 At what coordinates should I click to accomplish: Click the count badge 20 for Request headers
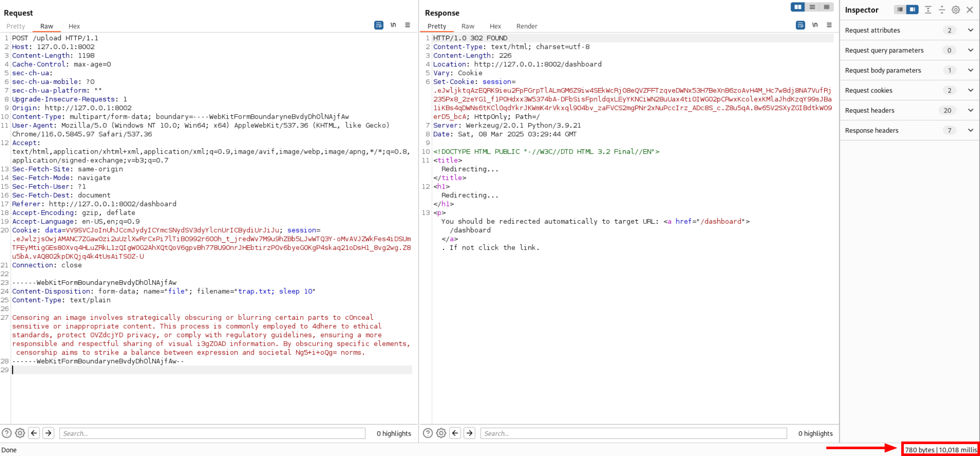947,110
